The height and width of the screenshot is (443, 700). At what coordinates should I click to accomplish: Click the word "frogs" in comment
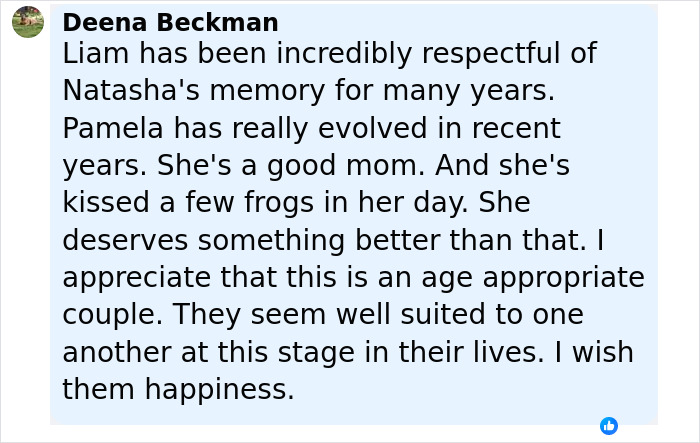point(279,202)
